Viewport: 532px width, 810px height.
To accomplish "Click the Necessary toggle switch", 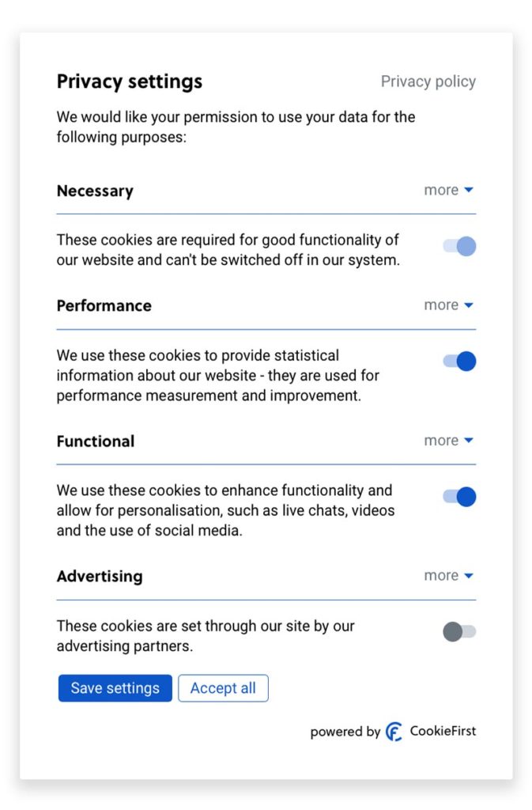I will [458, 246].
